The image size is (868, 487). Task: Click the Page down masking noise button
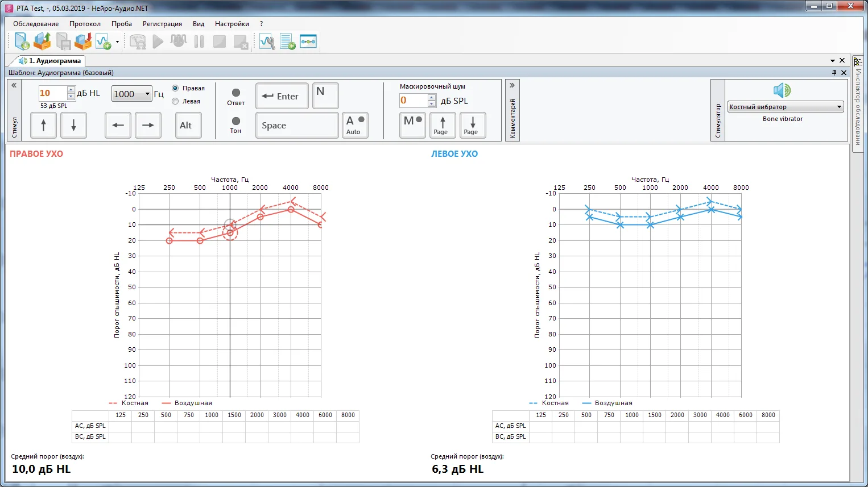472,126
